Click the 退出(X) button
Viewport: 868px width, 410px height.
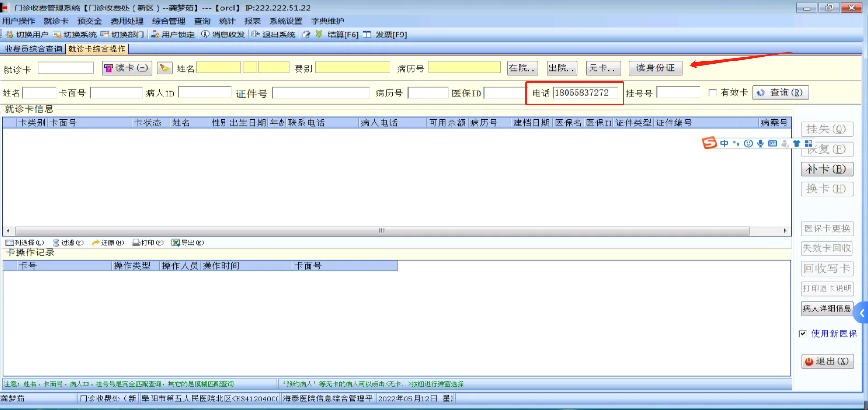(827, 361)
